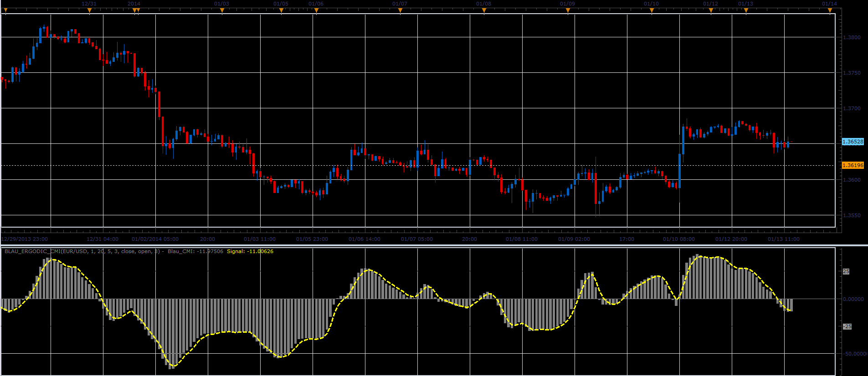Select the BLAU_ERGODIC_CMI indicator title
Screen dimensions: 868x376
coord(82,251)
